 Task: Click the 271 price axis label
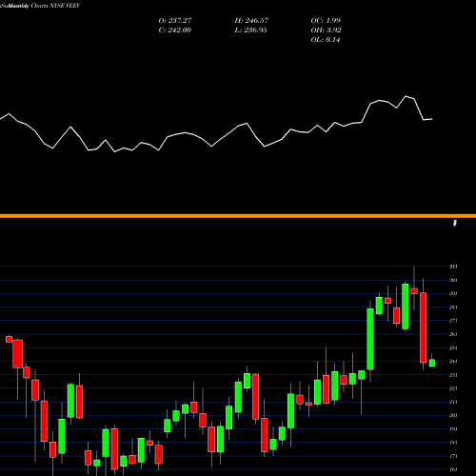[x=453, y=321]
